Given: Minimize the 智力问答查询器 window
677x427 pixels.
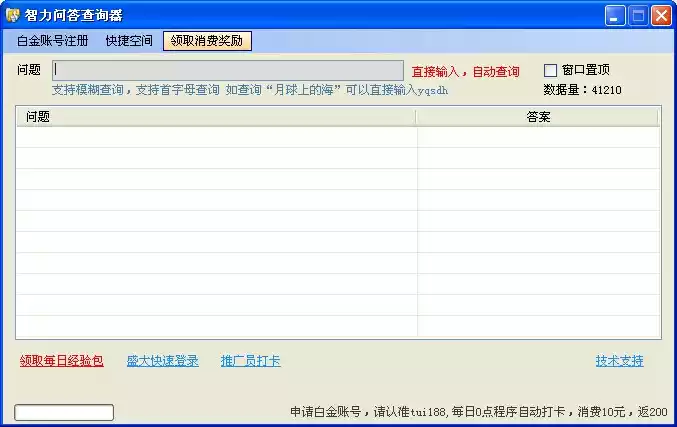Looking at the screenshot, I should coord(614,16).
